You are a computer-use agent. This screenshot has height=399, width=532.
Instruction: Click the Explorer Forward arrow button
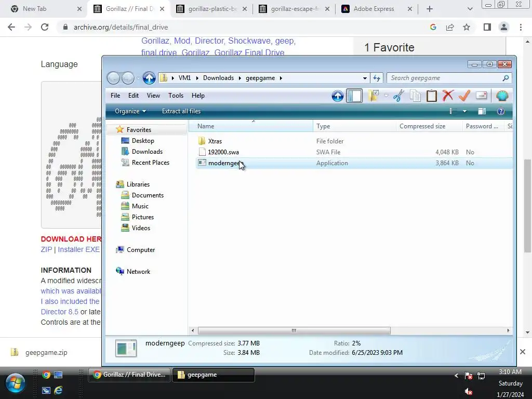tap(128, 78)
